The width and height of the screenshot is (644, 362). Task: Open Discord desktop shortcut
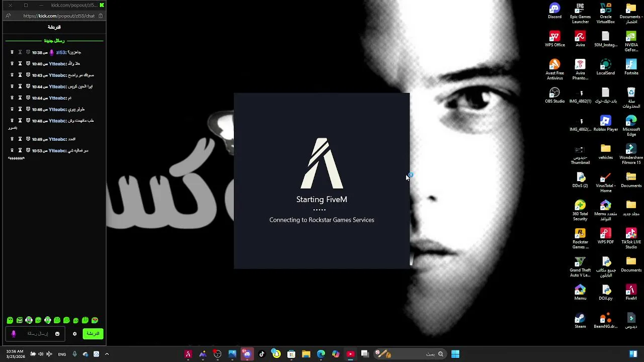coord(554,11)
